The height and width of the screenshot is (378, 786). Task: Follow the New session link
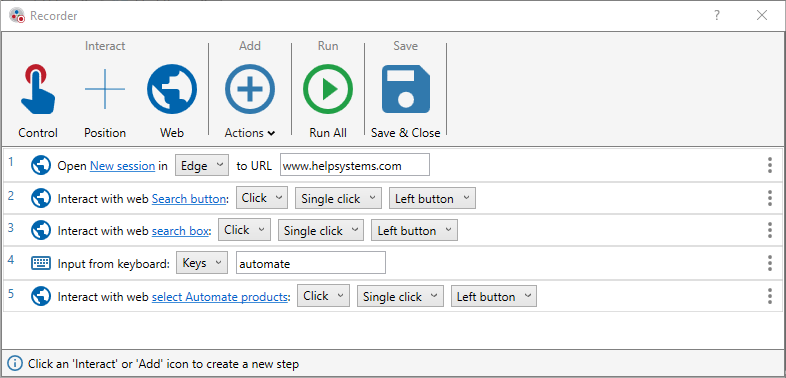(x=122, y=166)
